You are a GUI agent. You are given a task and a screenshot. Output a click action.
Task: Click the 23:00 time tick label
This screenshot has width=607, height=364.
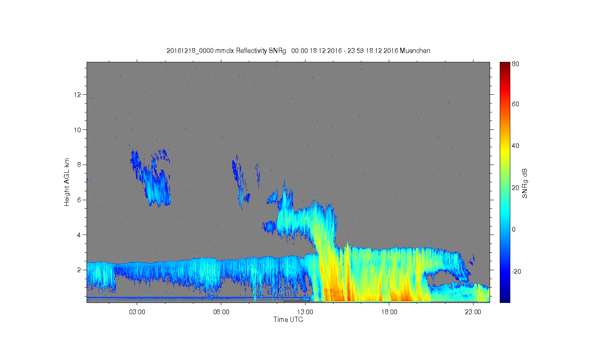coord(473,312)
